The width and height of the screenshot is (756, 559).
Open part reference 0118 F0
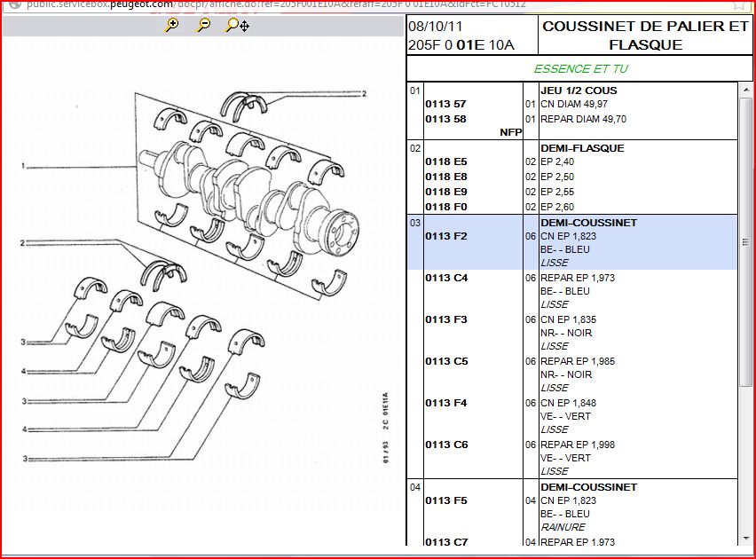point(445,207)
